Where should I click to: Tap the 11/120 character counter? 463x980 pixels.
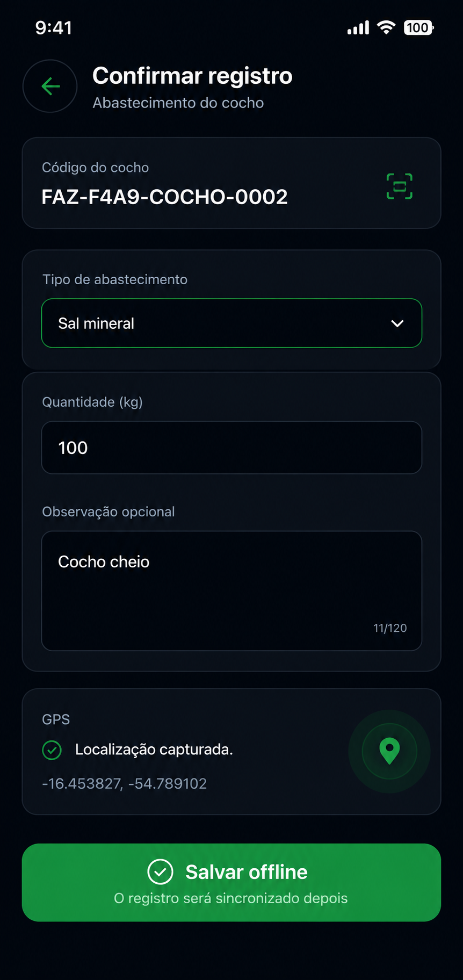point(390,628)
